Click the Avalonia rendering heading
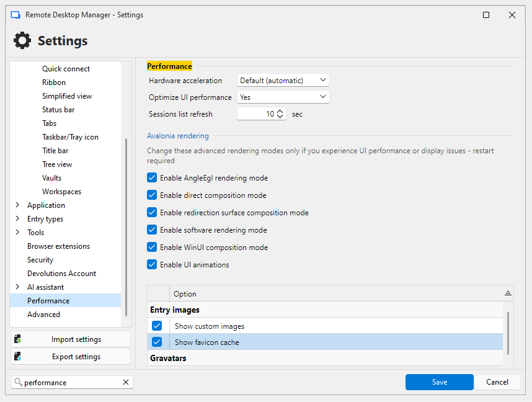This screenshot has height=402, width=532. (x=178, y=135)
